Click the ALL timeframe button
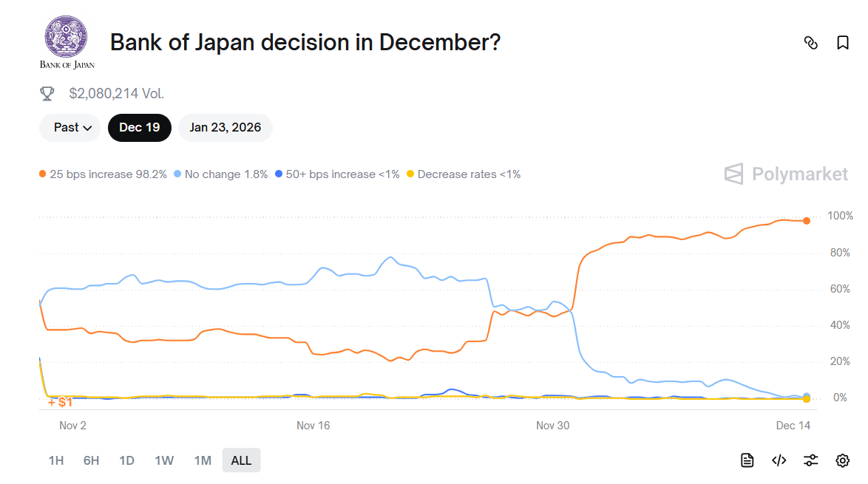The image size is (868, 484). point(241,460)
